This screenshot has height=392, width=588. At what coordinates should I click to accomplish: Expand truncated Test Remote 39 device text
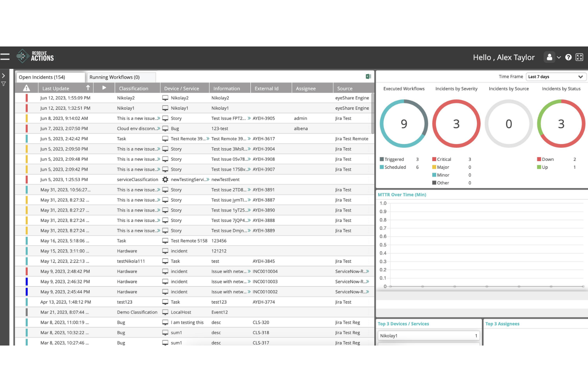point(208,139)
